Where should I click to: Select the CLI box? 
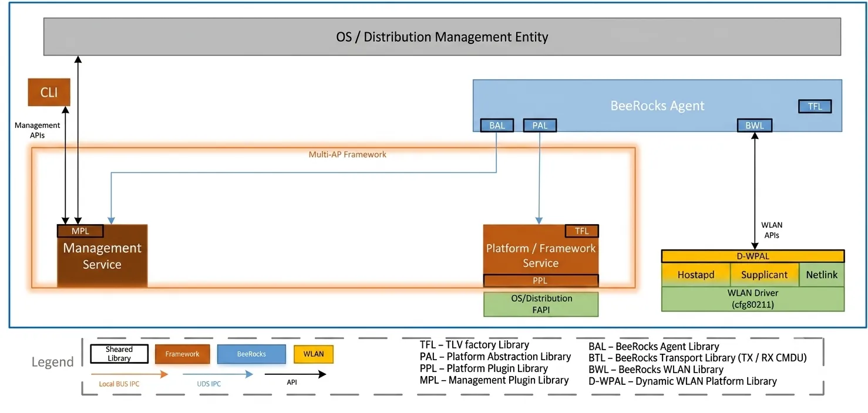(49, 93)
